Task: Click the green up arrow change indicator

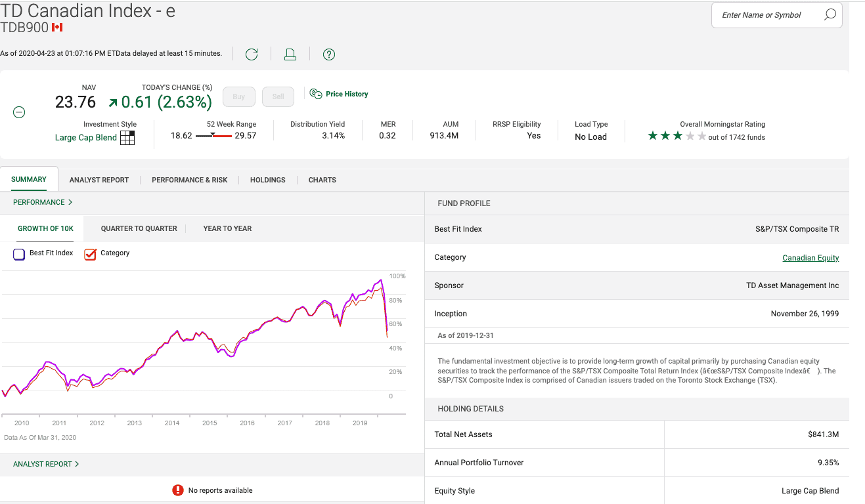Action: [113, 102]
